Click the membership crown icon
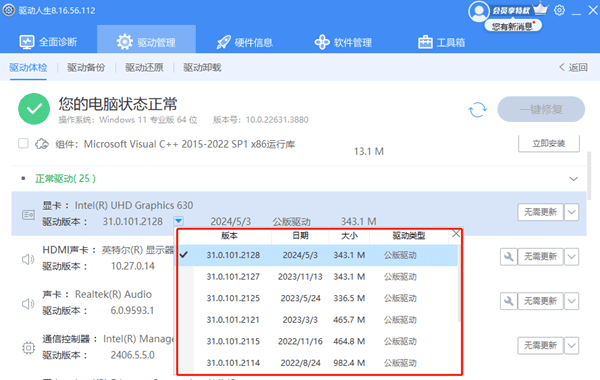The width and height of the screenshot is (600, 380). (540, 9)
